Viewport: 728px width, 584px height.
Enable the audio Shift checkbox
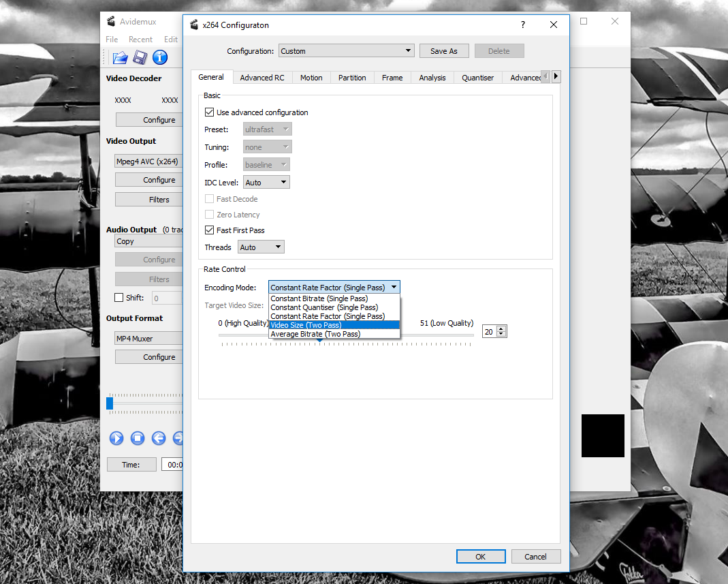119,298
